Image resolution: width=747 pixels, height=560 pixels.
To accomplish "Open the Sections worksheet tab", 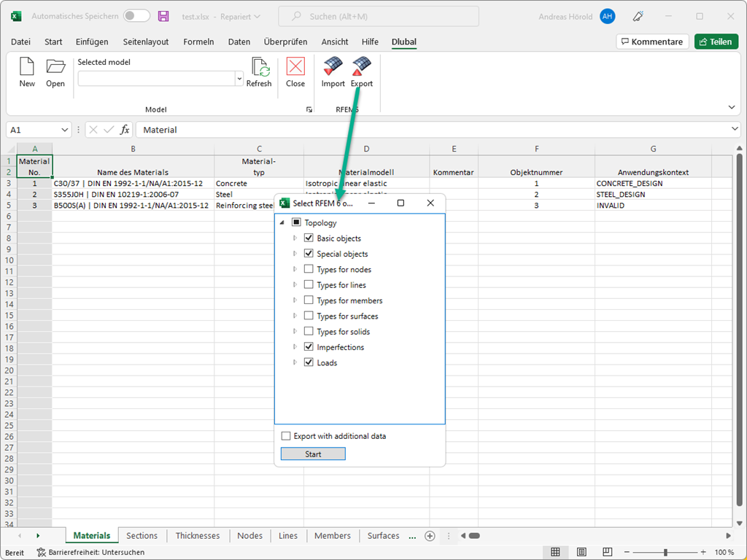I will click(142, 535).
